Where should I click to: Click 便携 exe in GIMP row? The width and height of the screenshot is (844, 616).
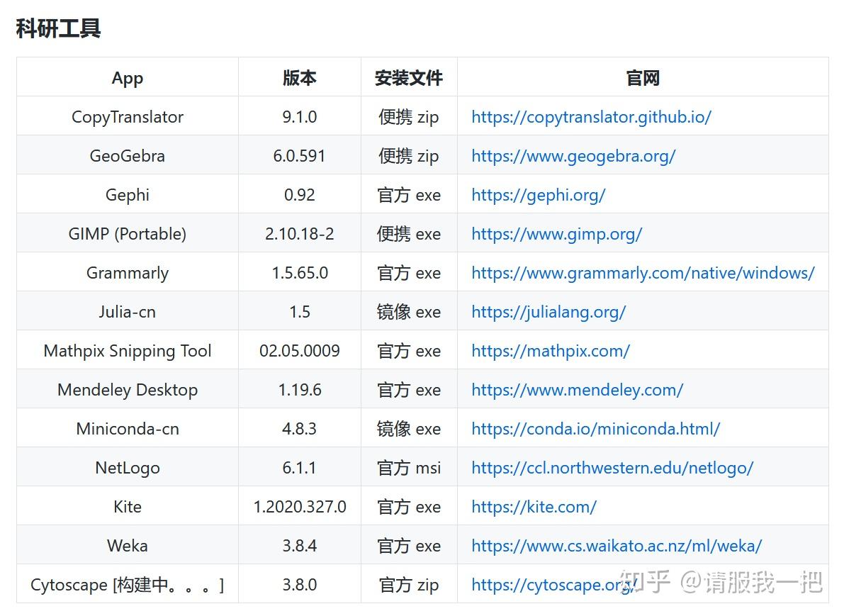point(409,234)
